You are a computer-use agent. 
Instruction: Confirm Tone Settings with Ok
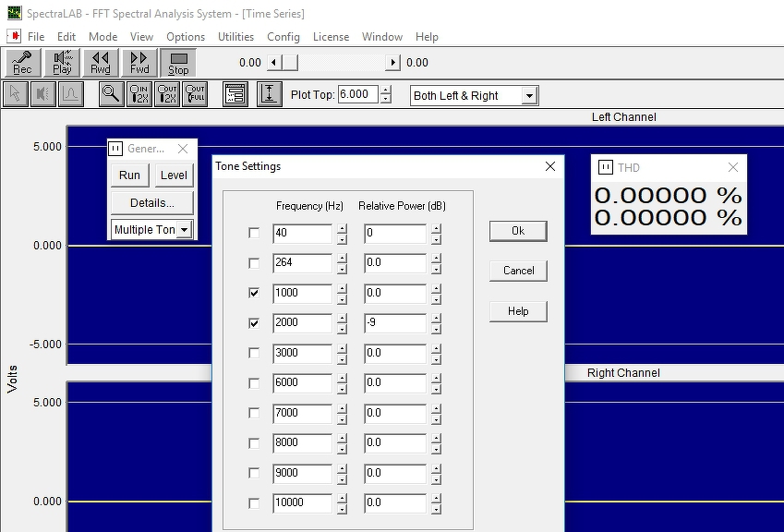click(518, 231)
